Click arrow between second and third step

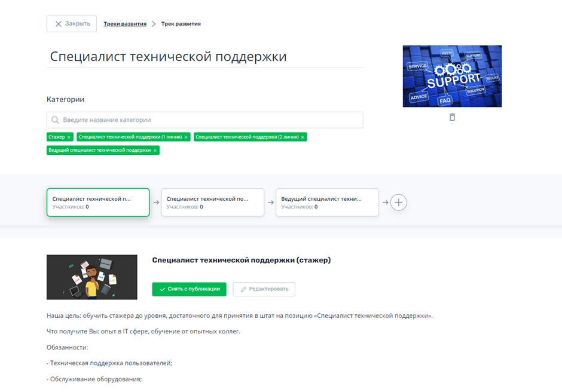(271, 203)
